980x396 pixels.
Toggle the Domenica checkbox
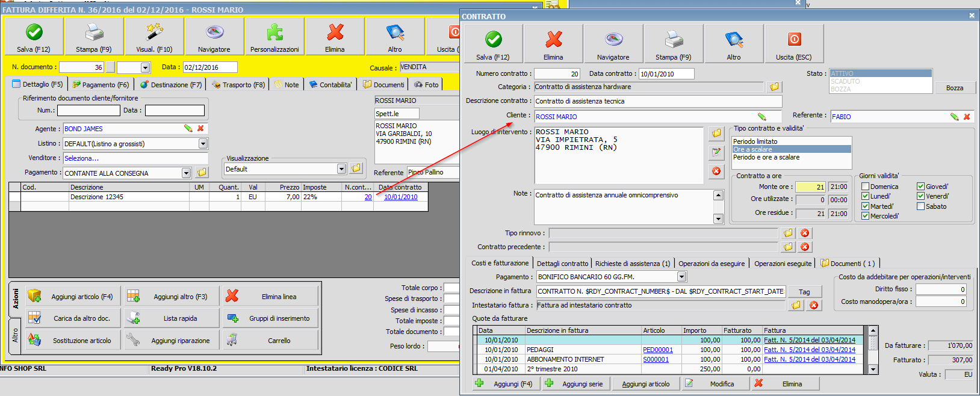[865, 187]
